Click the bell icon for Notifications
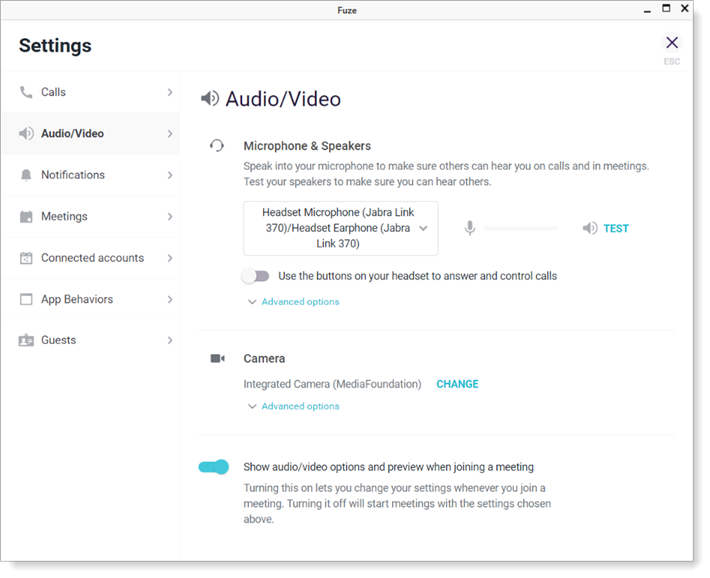The width and height of the screenshot is (710, 578). tap(26, 175)
